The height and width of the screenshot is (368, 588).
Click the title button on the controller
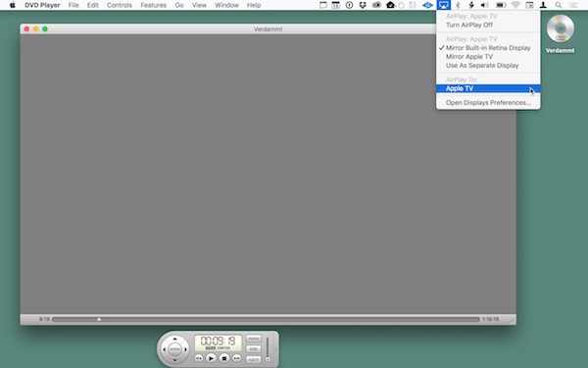pos(253,348)
